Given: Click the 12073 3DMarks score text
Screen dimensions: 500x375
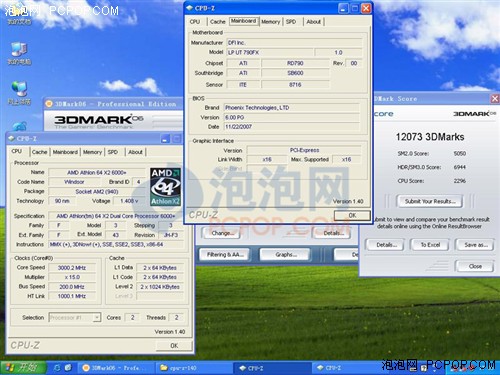Looking at the screenshot, I should 430,137.
